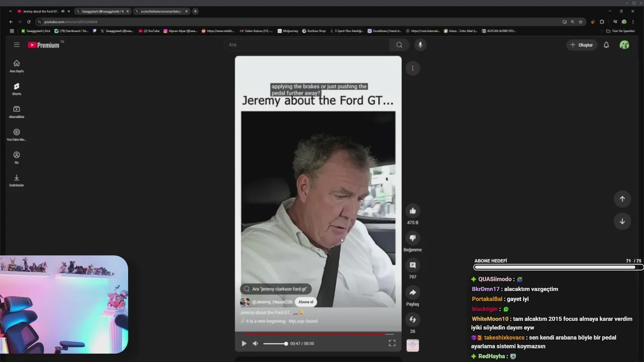The height and width of the screenshot is (362, 644).
Task: Mute the tab via its audio icon
Action: tap(63, 11)
